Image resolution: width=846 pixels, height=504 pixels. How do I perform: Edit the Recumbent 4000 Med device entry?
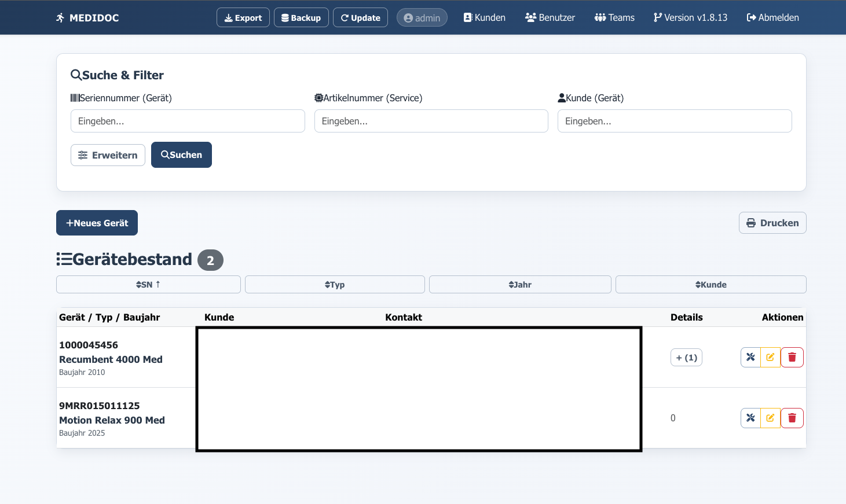point(770,358)
